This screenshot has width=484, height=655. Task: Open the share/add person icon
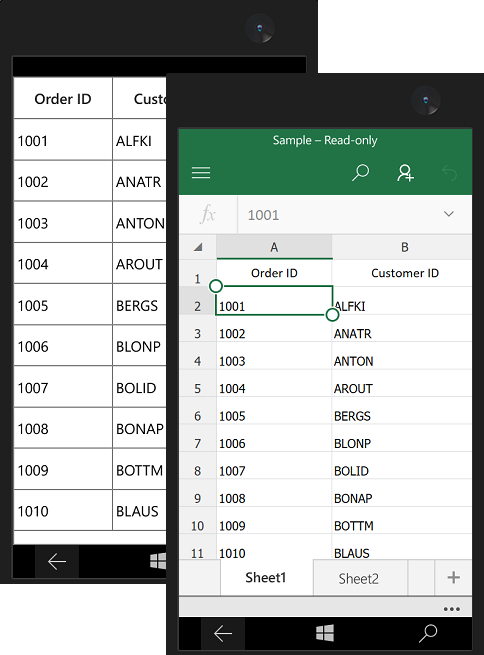(x=405, y=173)
